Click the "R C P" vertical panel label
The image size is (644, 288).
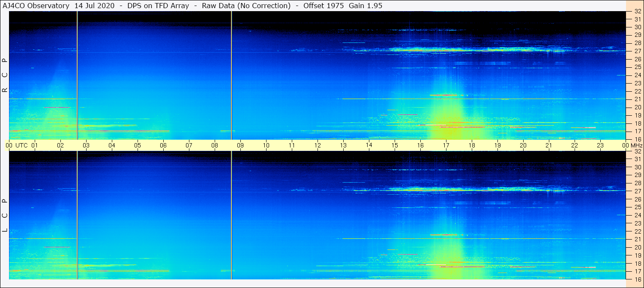5,75
